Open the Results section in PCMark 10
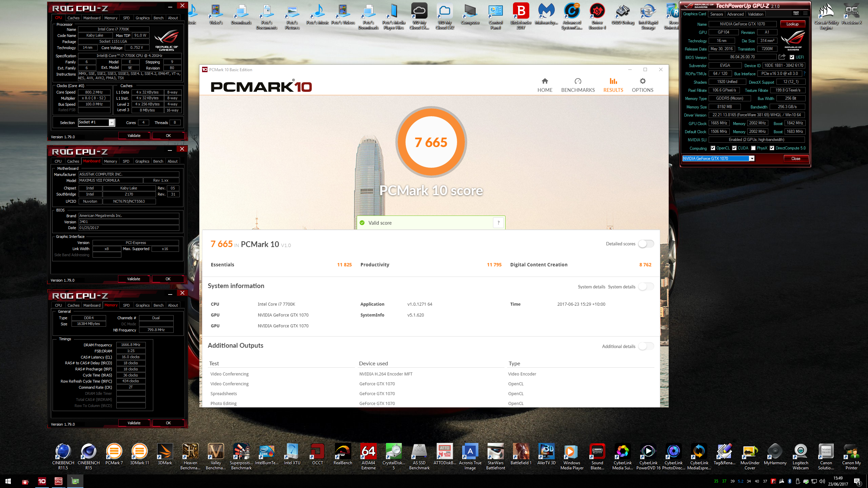The width and height of the screenshot is (868, 488). coord(613,85)
